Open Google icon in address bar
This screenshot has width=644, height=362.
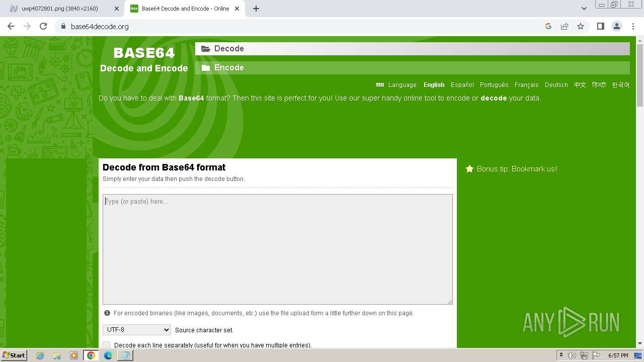click(x=548, y=26)
